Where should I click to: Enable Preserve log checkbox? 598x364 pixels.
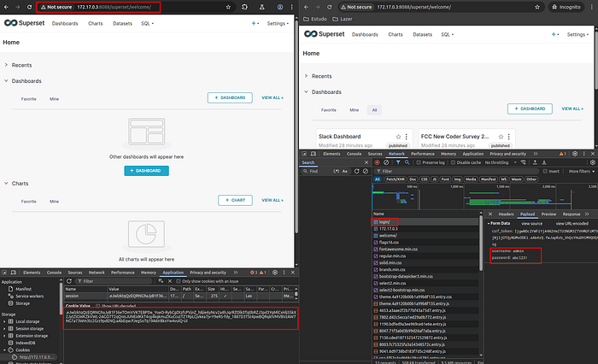click(419, 162)
